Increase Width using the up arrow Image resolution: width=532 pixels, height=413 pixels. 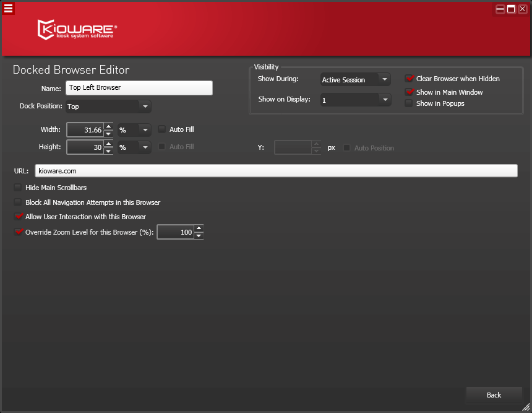pos(108,126)
